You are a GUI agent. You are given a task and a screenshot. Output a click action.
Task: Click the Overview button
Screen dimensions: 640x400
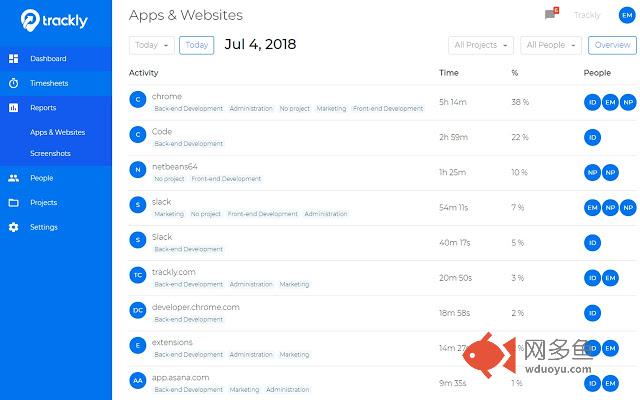(x=612, y=45)
